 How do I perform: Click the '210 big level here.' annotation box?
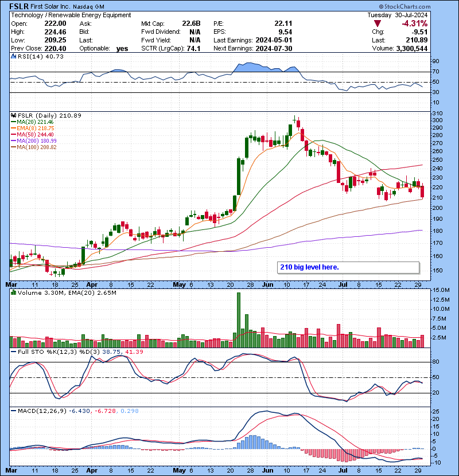pyautogui.click(x=348, y=267)
